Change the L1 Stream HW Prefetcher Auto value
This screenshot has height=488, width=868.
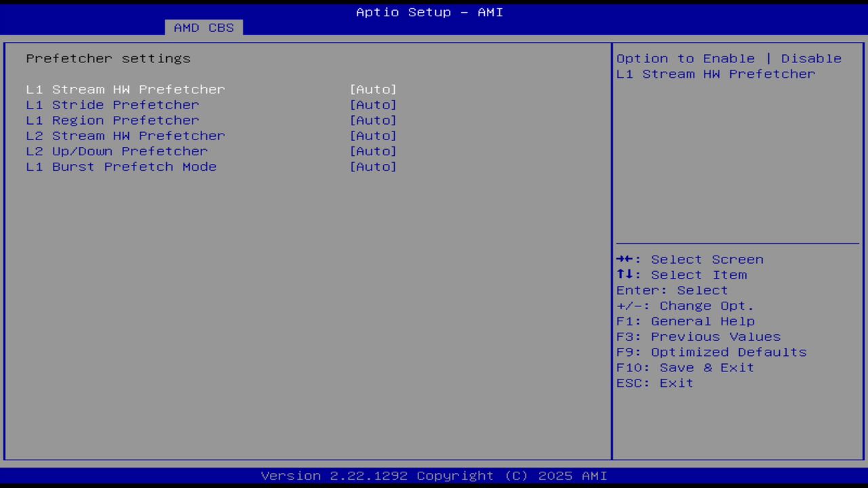coord(373,89)
